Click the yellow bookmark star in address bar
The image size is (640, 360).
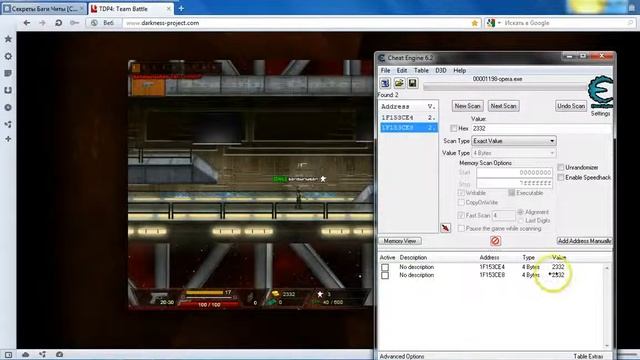point(474,23)
